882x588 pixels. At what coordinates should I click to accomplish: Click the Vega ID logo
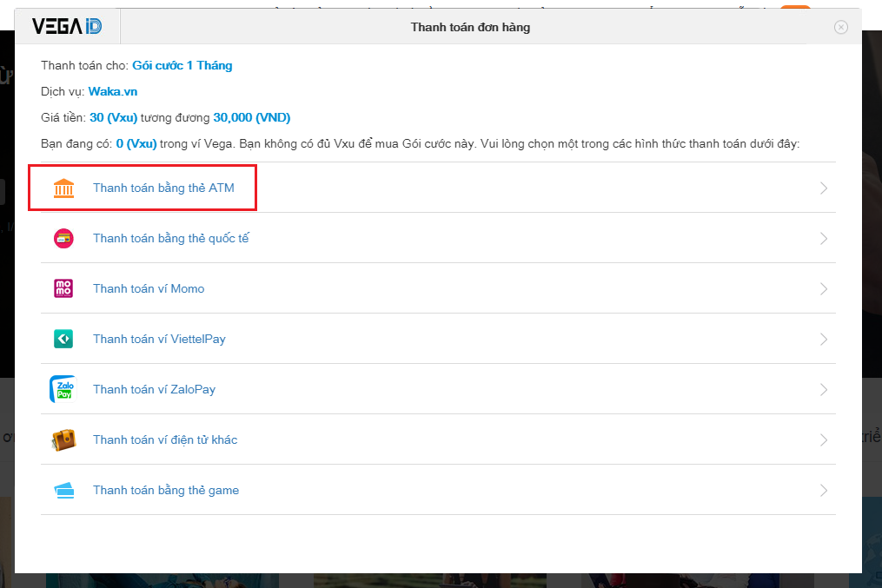(x=67, y=27)
